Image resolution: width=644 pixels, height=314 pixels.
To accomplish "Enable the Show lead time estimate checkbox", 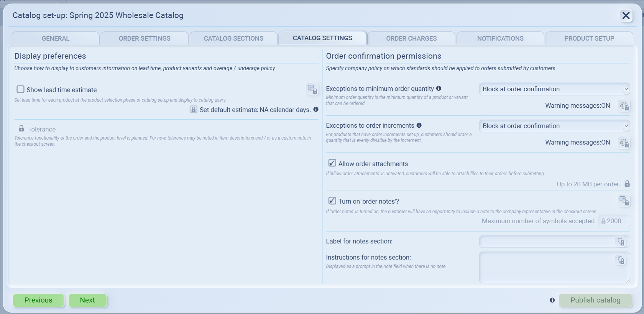I will coord(21,89).
